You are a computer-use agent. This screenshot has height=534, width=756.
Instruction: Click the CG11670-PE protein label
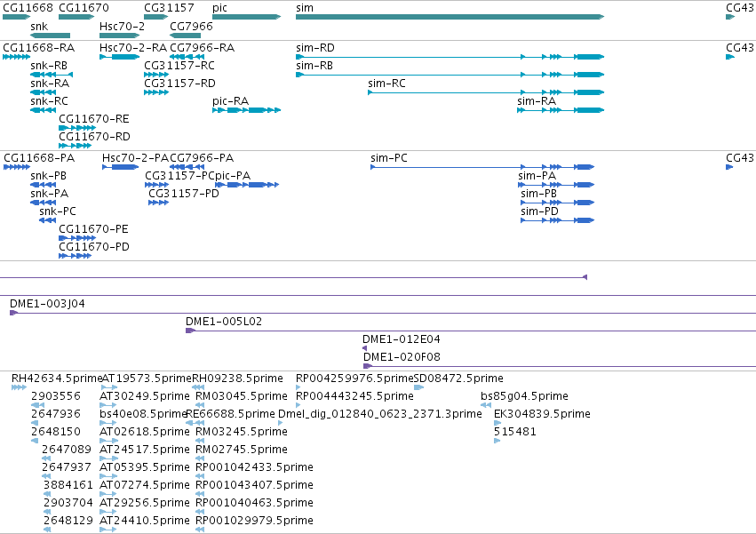pos(93,229)
